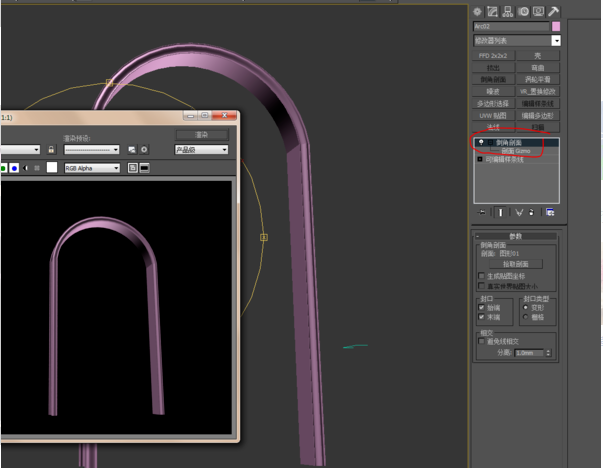The height and width of the screenshot is (468, 603).
Task: Open the Hierarchy command panel tab
Action: 508,12
